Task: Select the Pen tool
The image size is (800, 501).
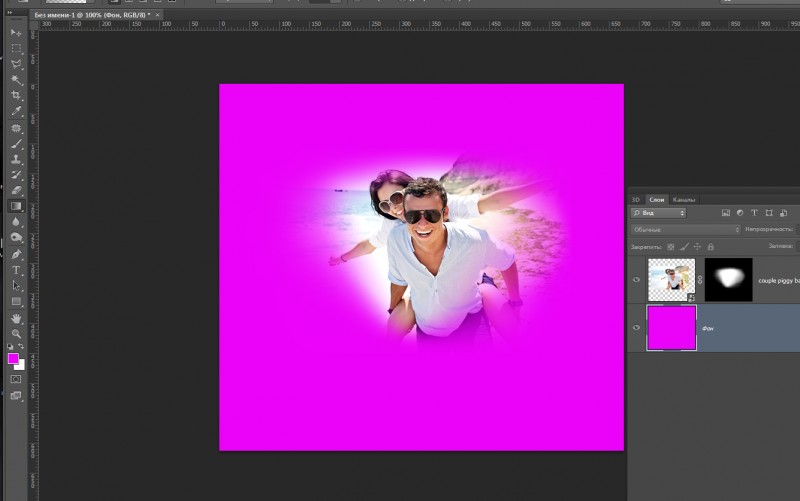Action: (16, 254)
